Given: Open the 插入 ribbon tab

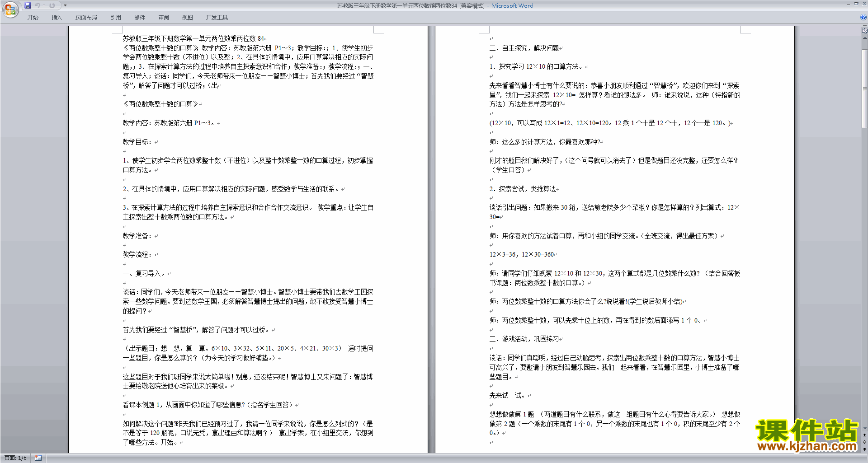Looking at the screenshot, I should 57,18.
